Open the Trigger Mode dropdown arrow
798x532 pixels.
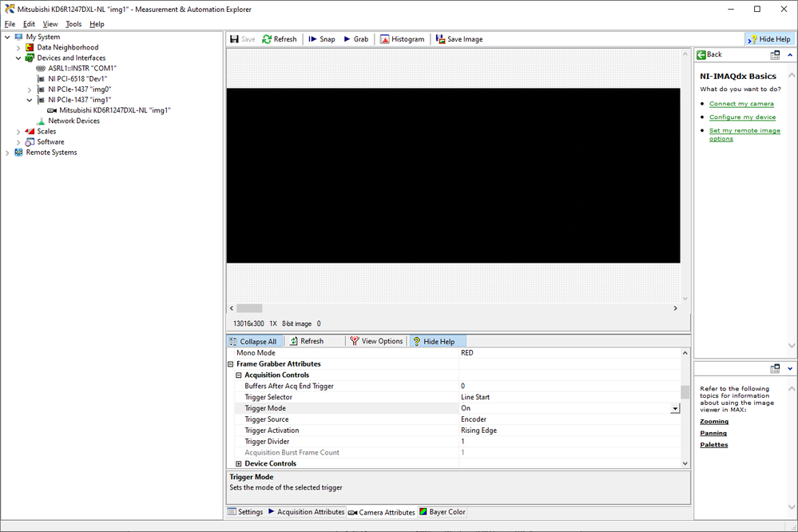coord(675,408)
